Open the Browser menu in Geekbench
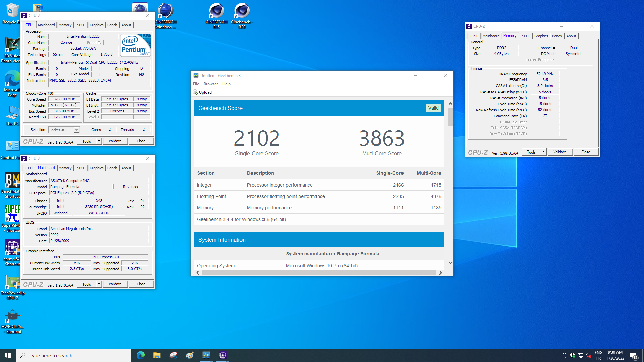 click(x=211, y=84)
